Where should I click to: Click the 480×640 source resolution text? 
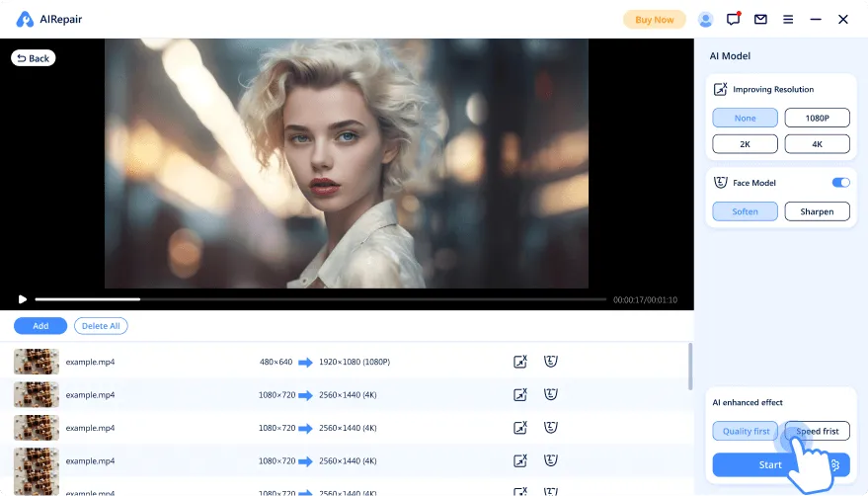point(276,362)
